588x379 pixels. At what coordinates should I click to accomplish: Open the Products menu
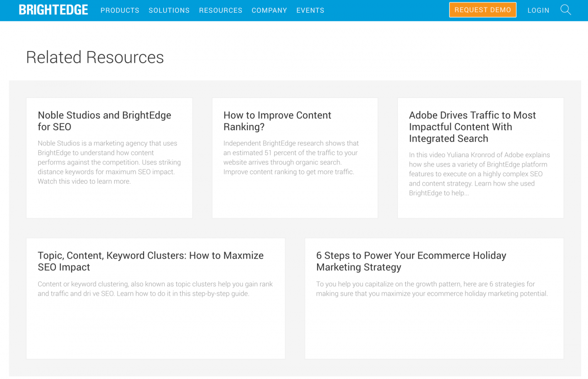(120, 10)
